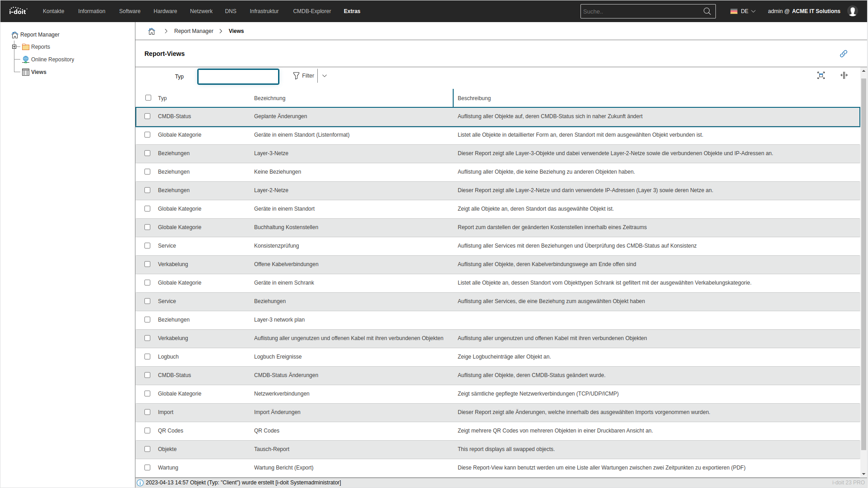Check the Tausch-Report row checkbox
The image size is (868, 488).
coord(147,449)
